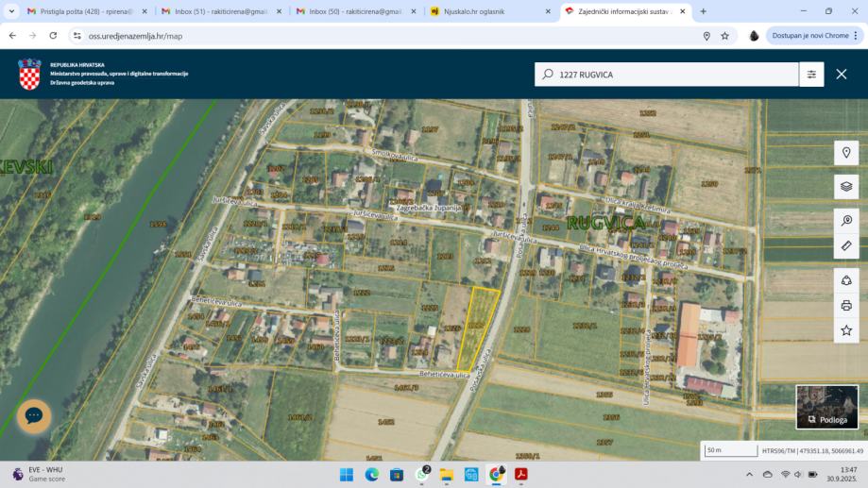Bookmark this page with the star
The height and width of the screenshot is (488, 868).
724,35
